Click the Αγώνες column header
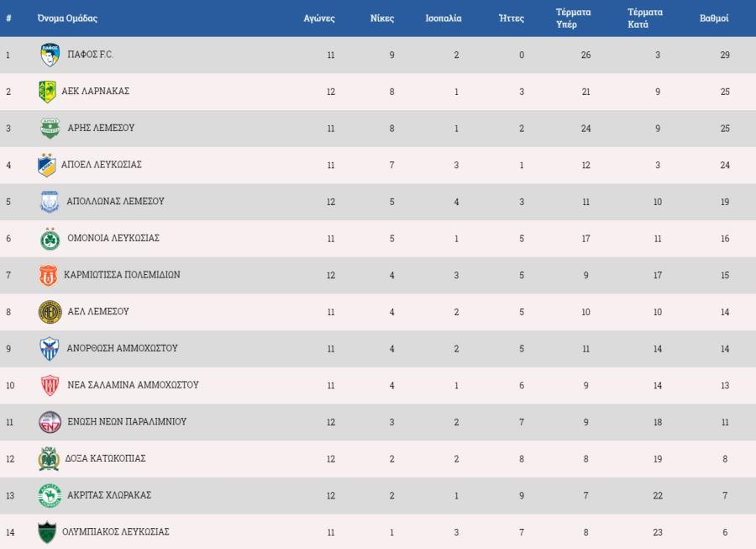Viewport: 756px width, 549px height. click(319, 18)
